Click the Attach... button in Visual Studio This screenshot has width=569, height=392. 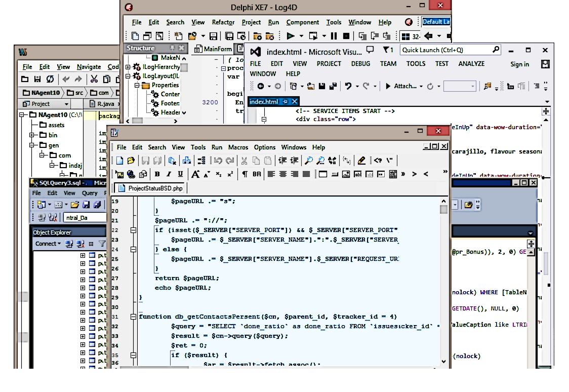point(404,86)
